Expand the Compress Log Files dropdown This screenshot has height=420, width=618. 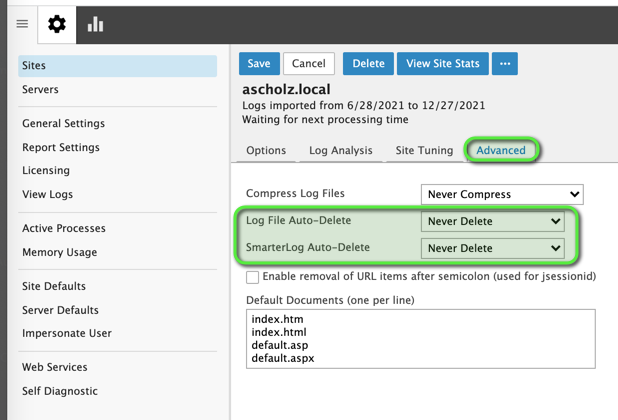pyautogui.click(x=502, y=194)
